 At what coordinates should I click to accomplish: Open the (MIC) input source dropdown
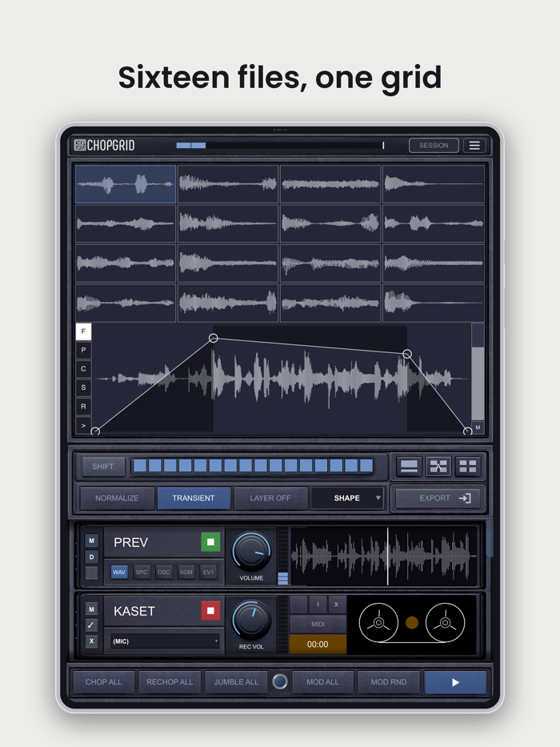(x=166, y=641)
